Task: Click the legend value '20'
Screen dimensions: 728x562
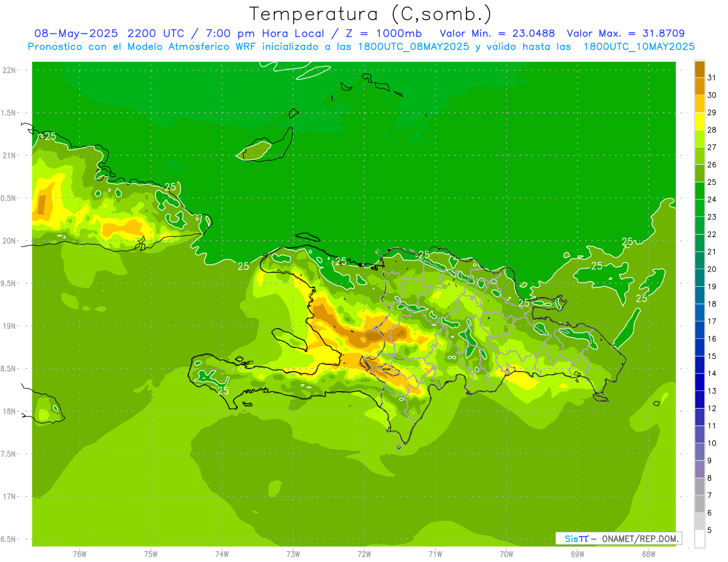Action: 712,269
